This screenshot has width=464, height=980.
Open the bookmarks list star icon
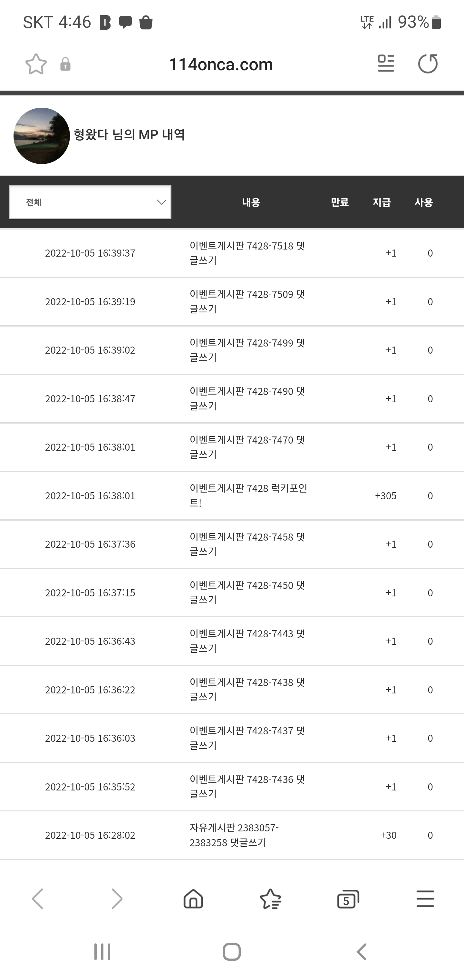click(270, 898)
